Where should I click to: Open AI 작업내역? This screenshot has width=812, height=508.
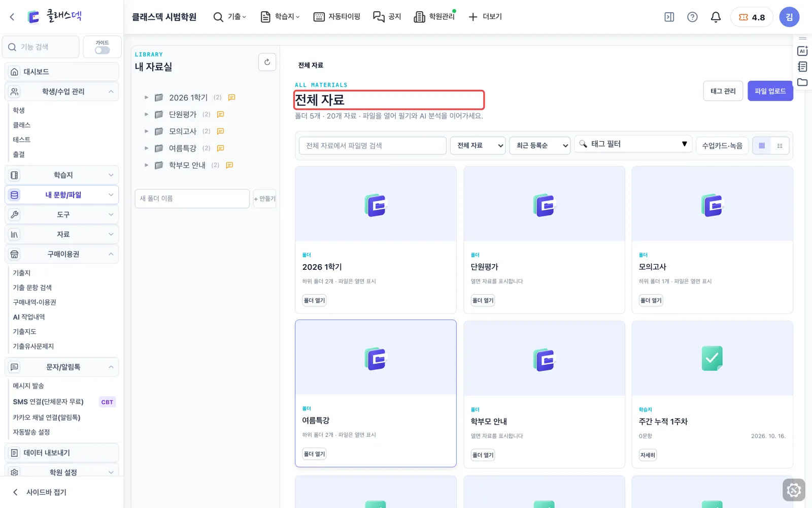29,317
